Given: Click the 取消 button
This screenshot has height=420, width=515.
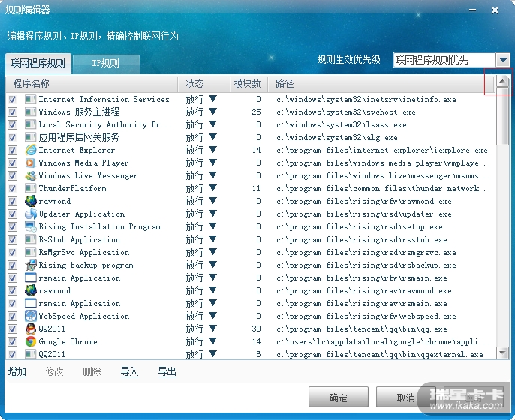Looking at the screenshot, I should point(405,397).
